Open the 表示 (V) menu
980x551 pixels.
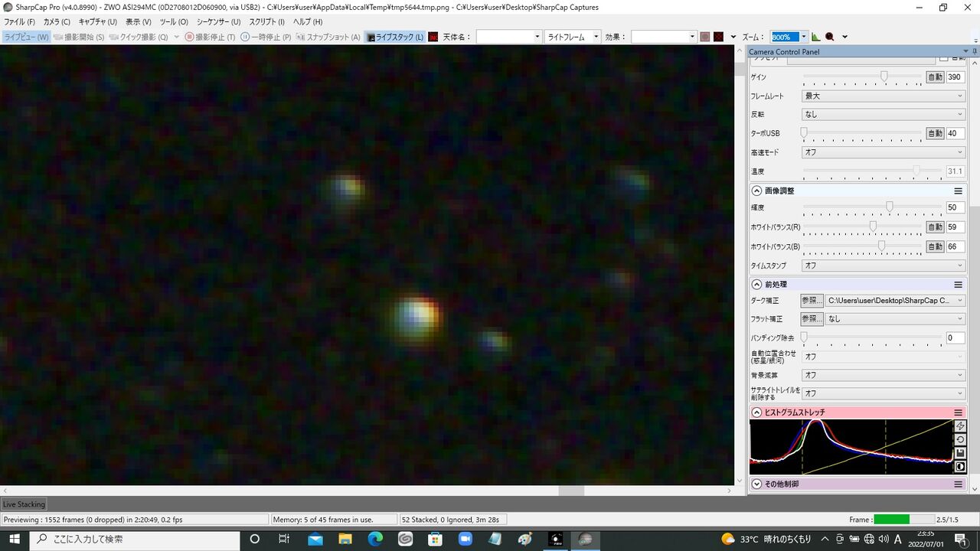(139, 22)
